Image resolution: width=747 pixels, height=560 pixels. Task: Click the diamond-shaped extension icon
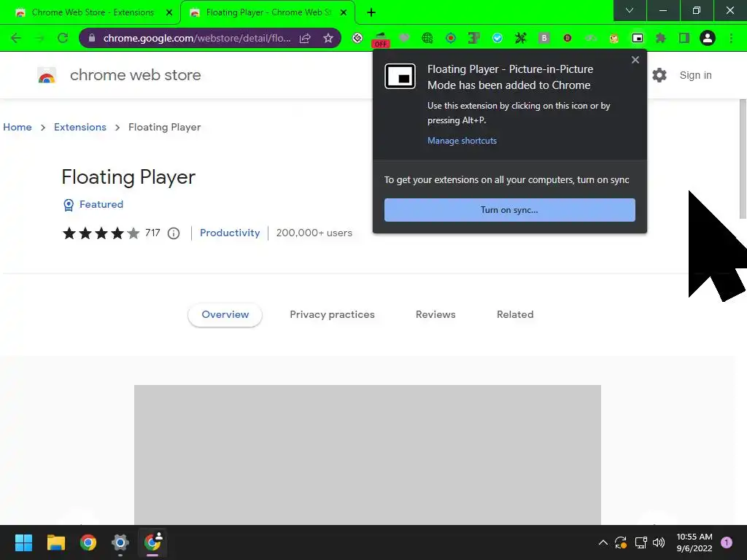(357, 38)
